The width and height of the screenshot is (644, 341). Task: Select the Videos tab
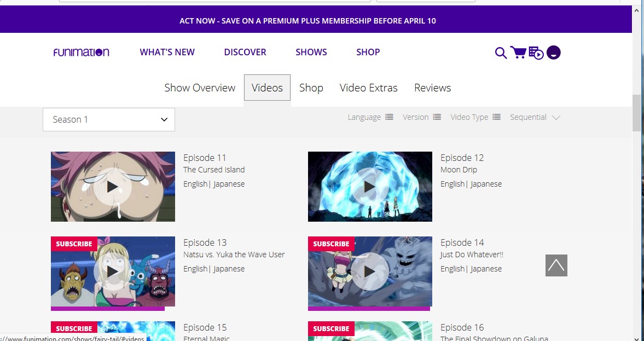(x=267, y=88)
